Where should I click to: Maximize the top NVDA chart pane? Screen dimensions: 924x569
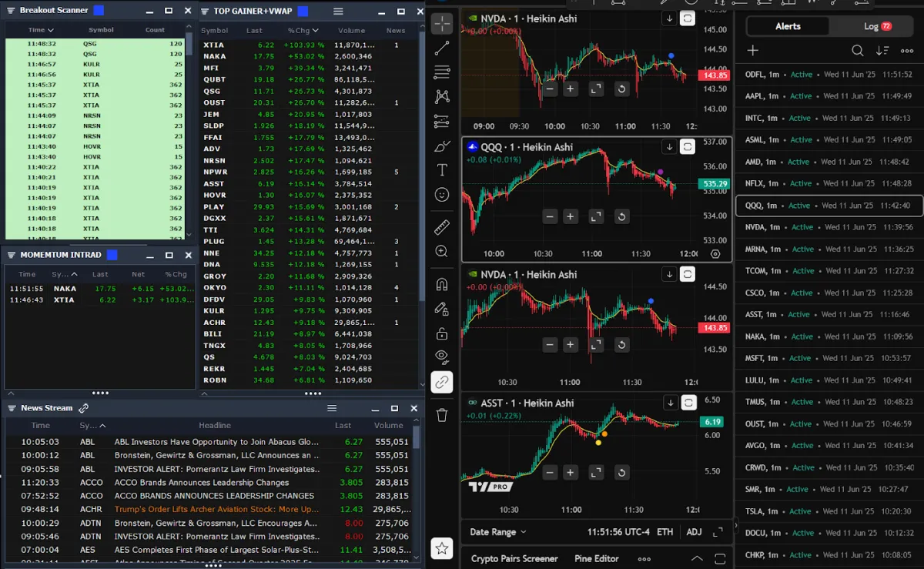596,89
